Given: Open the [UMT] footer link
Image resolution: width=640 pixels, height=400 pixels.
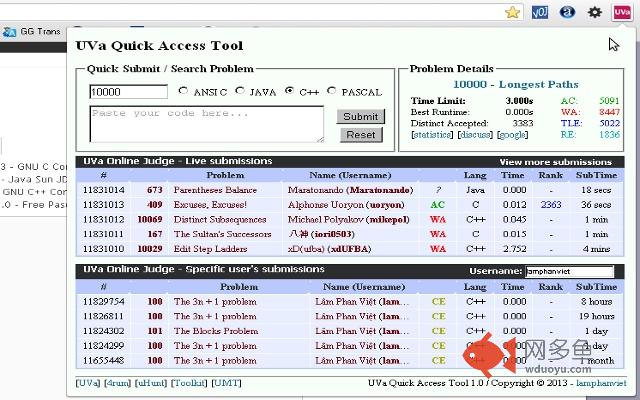Looking at the screenshot, I should 226,383.
